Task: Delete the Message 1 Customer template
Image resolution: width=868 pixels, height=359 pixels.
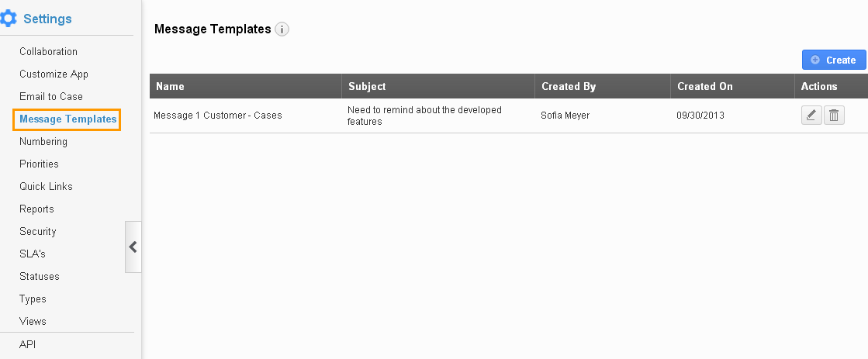Action: pos(834,115)
